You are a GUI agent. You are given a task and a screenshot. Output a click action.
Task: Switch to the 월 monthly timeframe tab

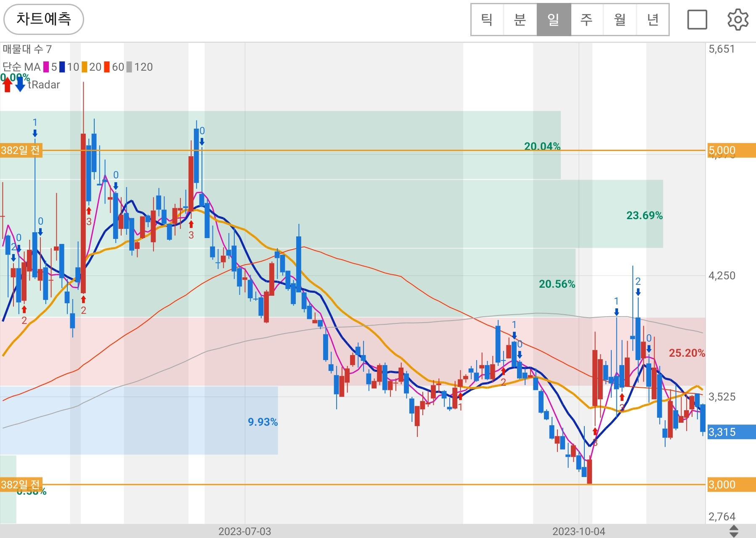pyautogui.click(x=620, y=19)
